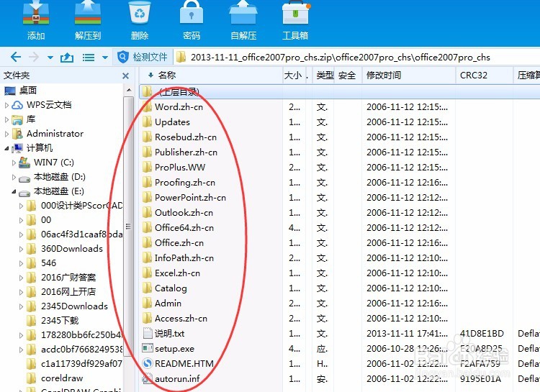The image size is (540, 392).
Task: Expand the WPS云文档 tree node
Action: click(6, 105)
